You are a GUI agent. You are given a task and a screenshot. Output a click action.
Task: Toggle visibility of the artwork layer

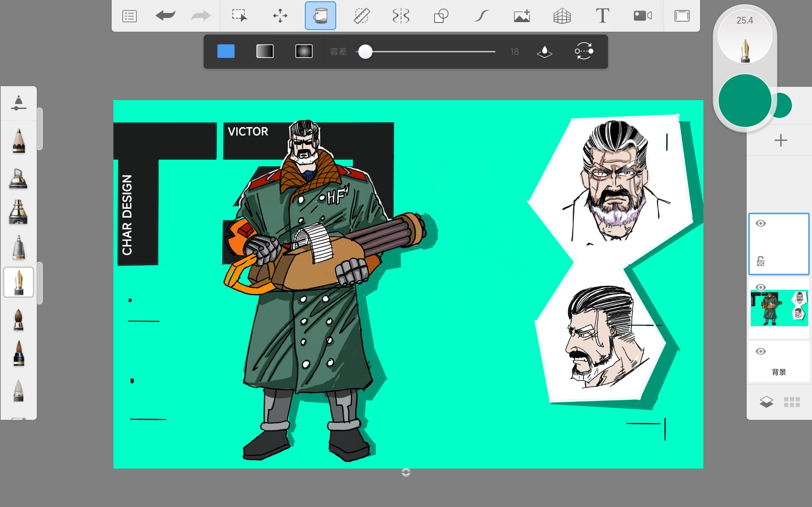click(x=761, y=287)
